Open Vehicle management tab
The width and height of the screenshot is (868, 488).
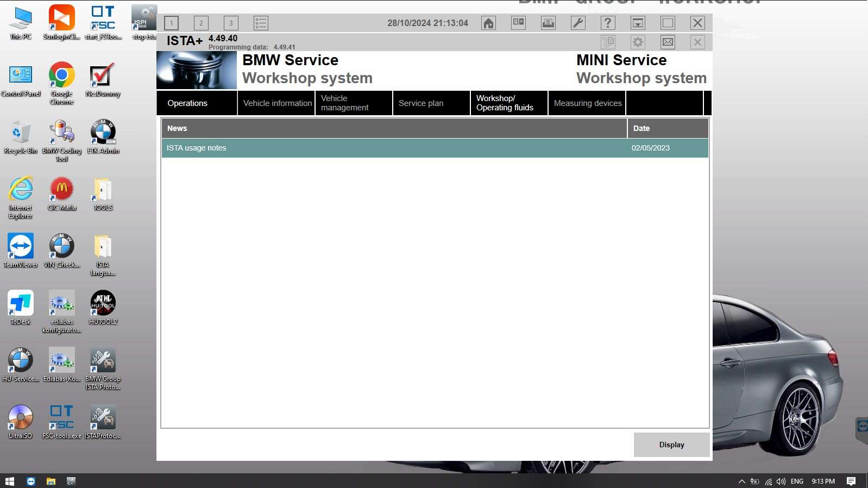point(354,103)
